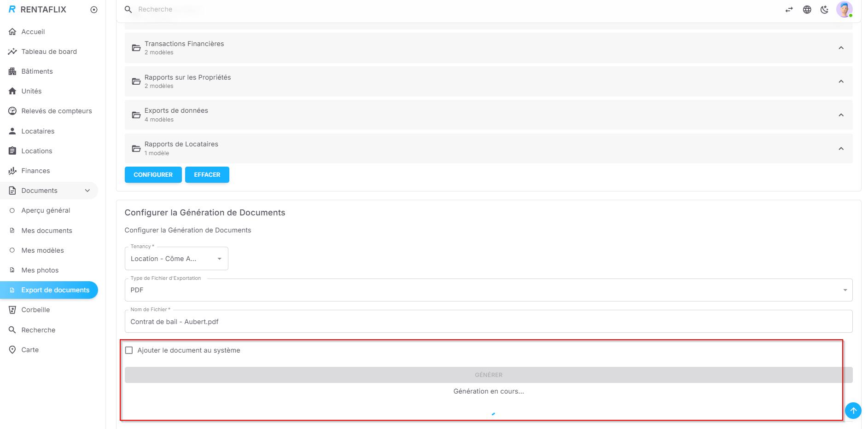Open the Carte map page
This screenshot has height=429, width=868.
tap(30, 350)
